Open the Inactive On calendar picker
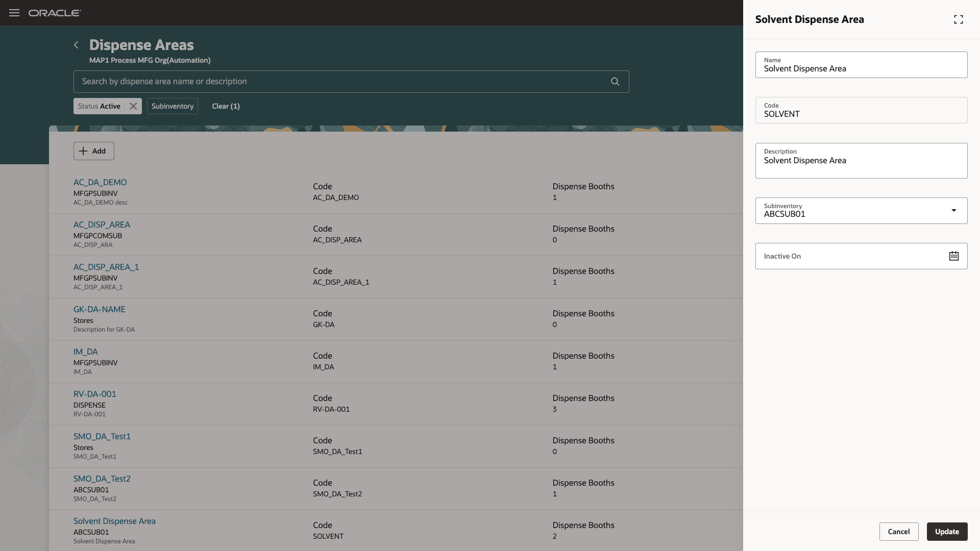The width and height of the screenshot is (980, 551). 954,256
